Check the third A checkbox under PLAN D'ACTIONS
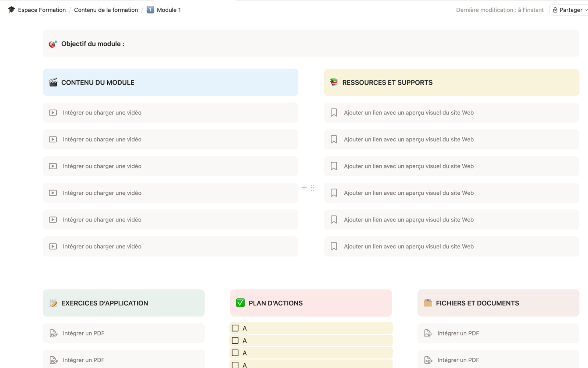 pyautogui.click(x=235, y=353)
